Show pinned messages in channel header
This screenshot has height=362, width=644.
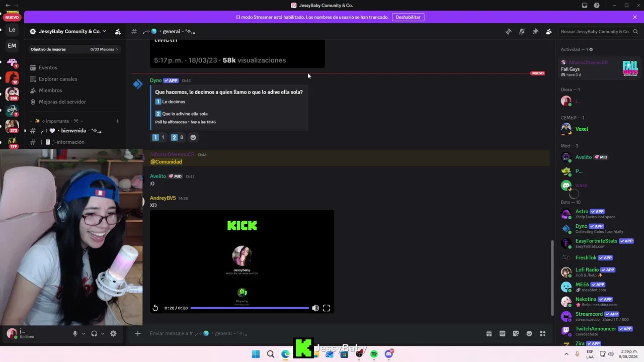tap(535, 31)
